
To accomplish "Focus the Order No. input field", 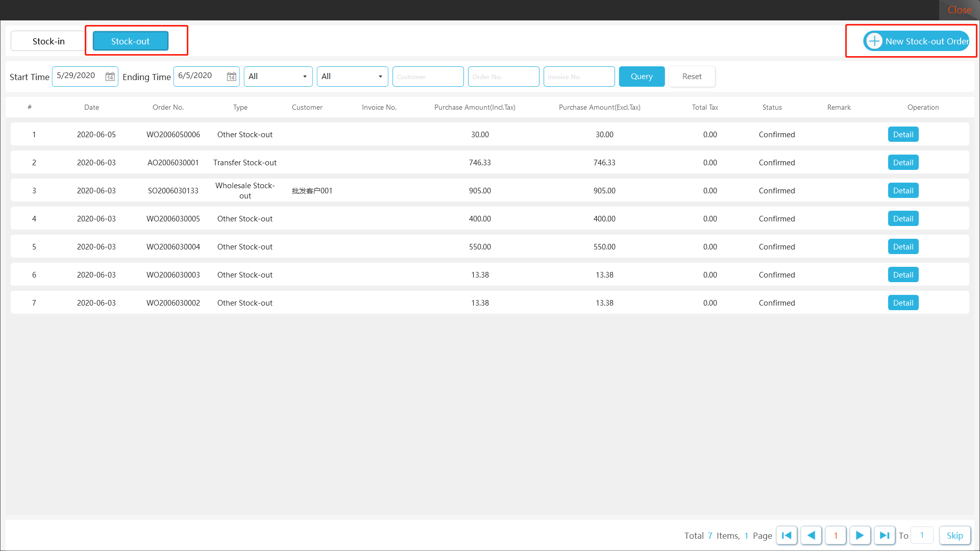I will pos(503,77).
